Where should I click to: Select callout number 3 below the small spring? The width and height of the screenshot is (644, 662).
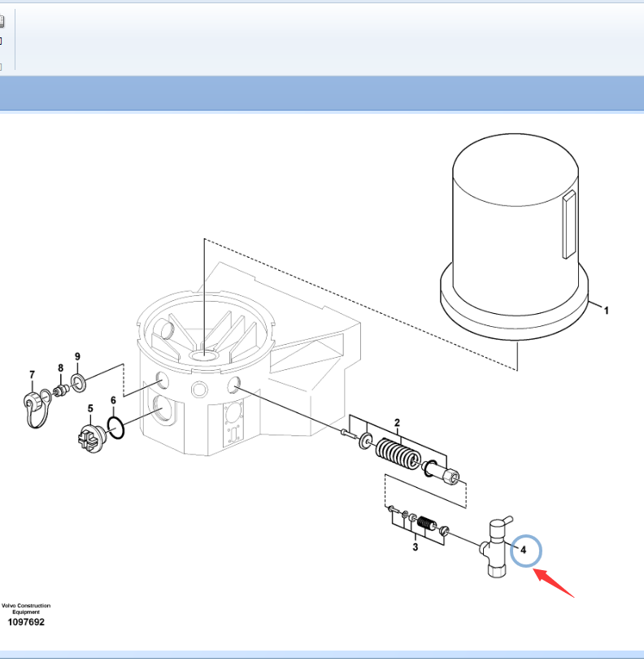[415, 547]
